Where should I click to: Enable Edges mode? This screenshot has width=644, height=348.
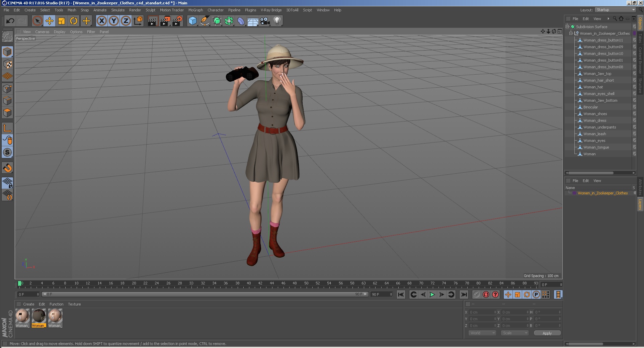[7, 101]
